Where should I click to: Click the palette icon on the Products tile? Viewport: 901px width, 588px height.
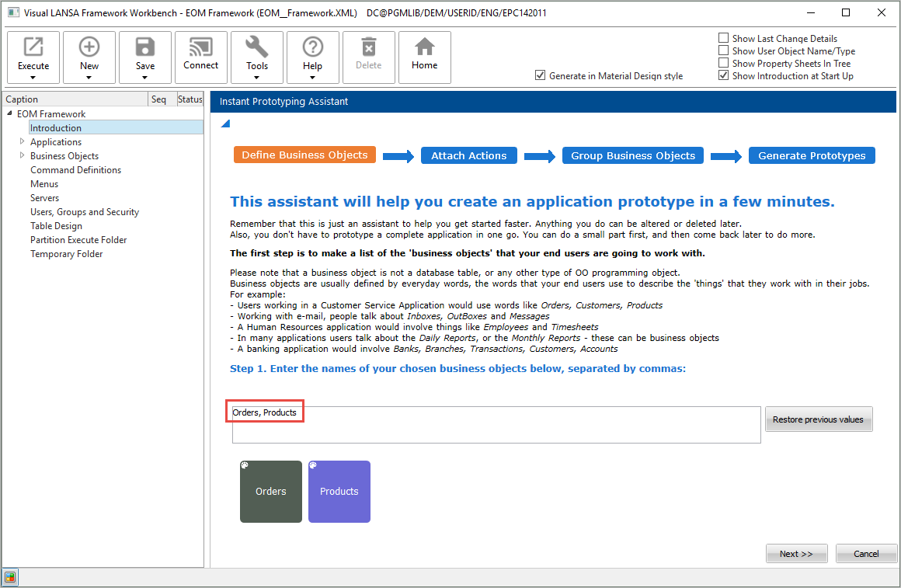313,465
